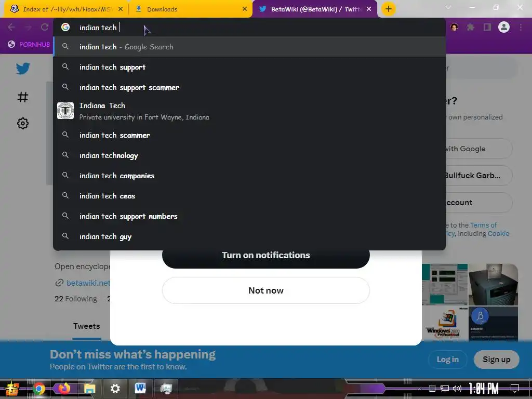The width and height of the screenshot is (532, 399).
Task: Open File Explorer from the taskbar
Action: (x=89, y=389)
